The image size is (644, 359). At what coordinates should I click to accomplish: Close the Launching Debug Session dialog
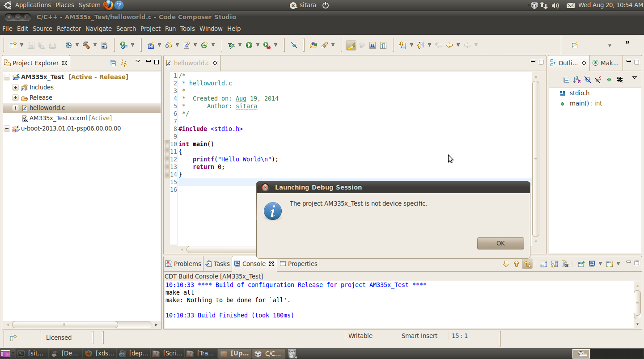click(265, 187)
